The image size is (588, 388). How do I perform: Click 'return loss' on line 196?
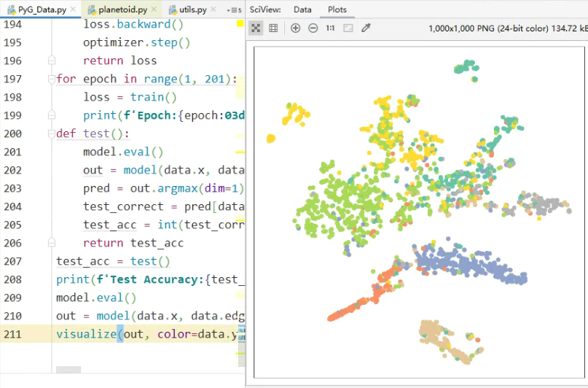tap(120, 61)
